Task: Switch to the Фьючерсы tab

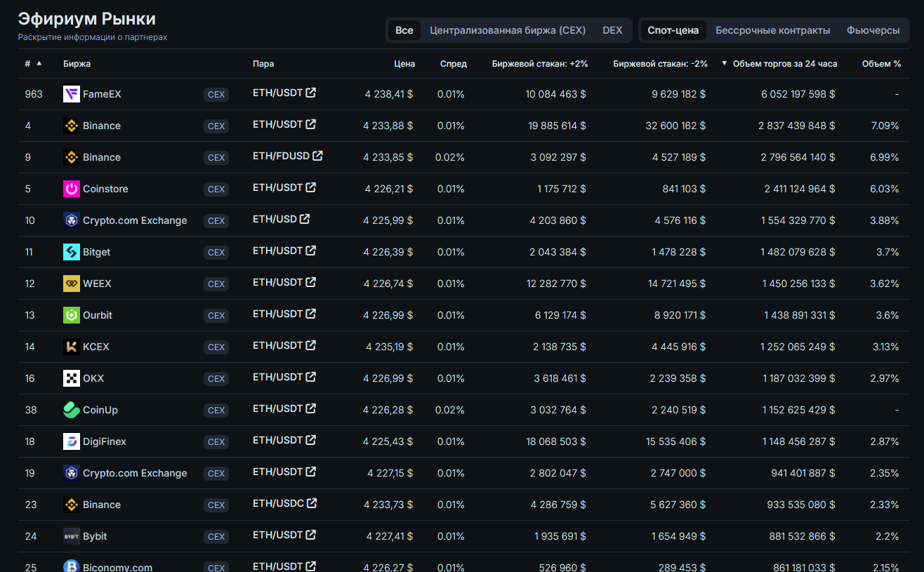Action: (x=873, y=30)
